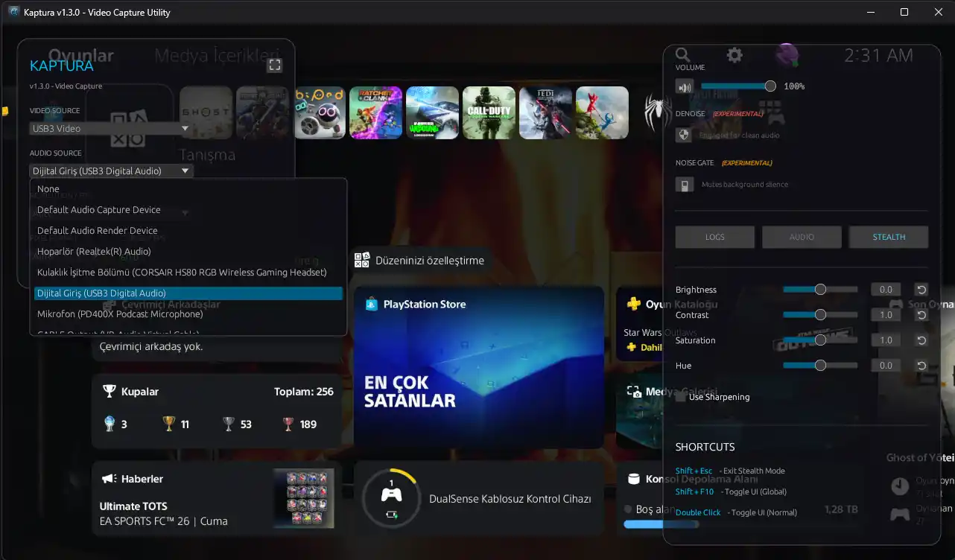Click the Contrast value field

(x=886, y=315)
